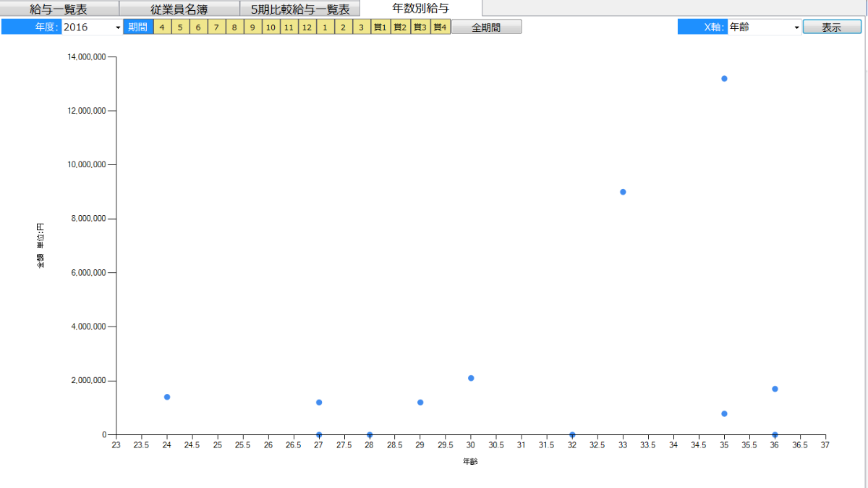868x488 pixels.
Task: Click the data point at age 30
Action: coord(471,378)
